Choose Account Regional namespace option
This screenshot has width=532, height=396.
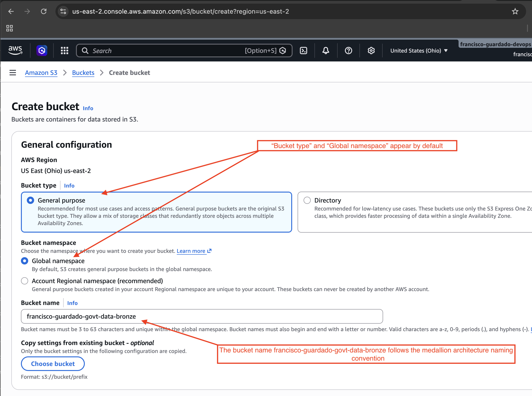tap(24, 281)
